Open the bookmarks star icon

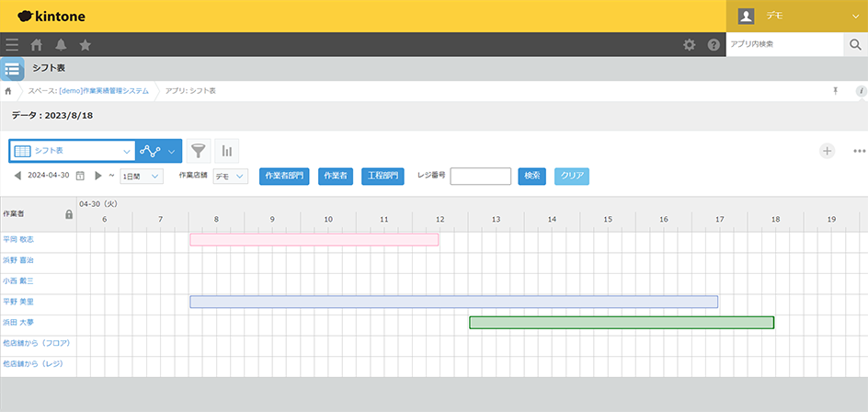[85, 44]
